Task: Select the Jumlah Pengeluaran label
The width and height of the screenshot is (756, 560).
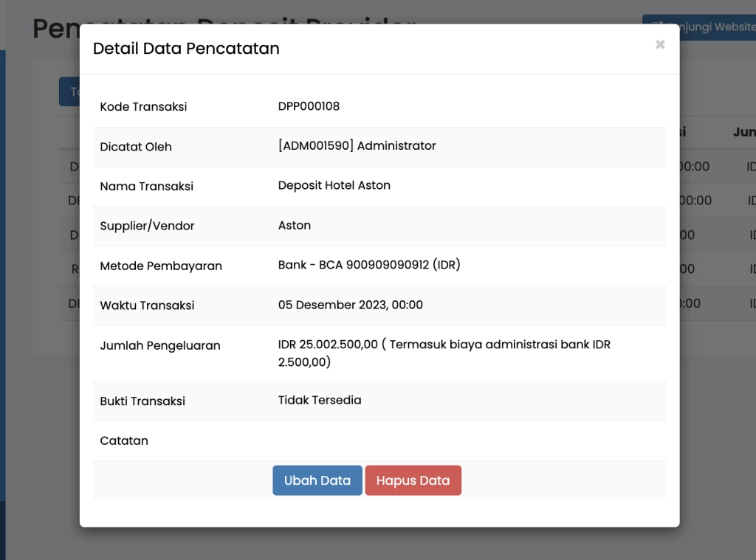Action: (x=160, y=345)
